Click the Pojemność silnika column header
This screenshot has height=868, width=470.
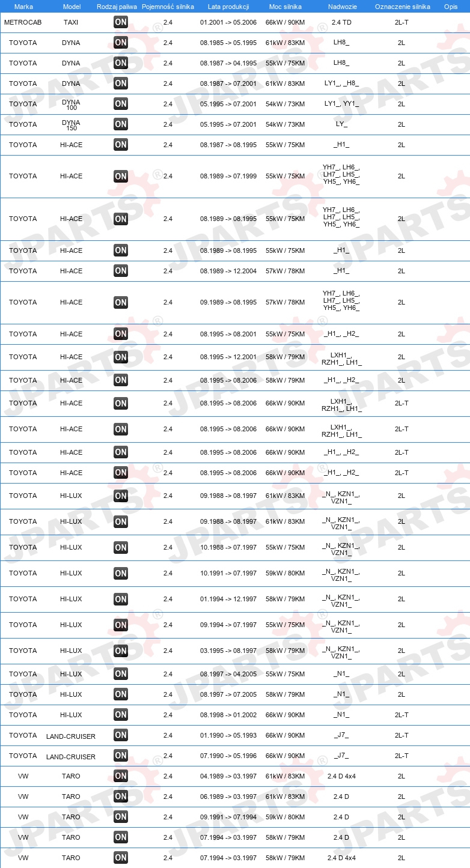(x=168, y=7)
